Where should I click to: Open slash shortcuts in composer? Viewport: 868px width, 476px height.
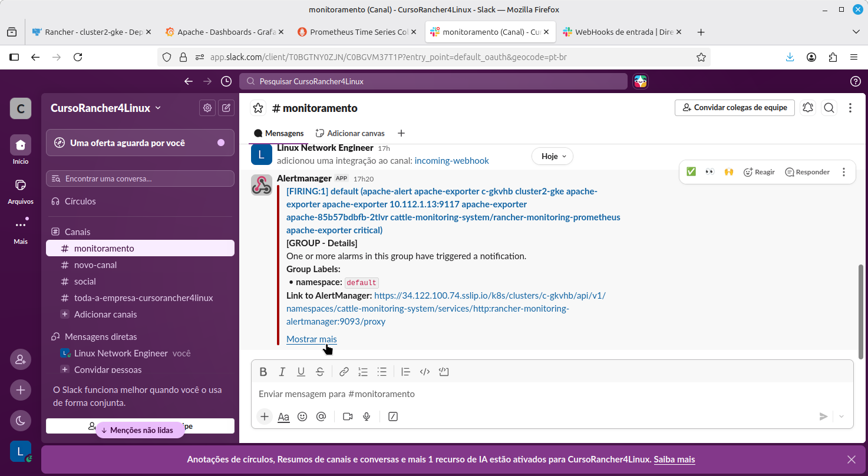[393, 416]
